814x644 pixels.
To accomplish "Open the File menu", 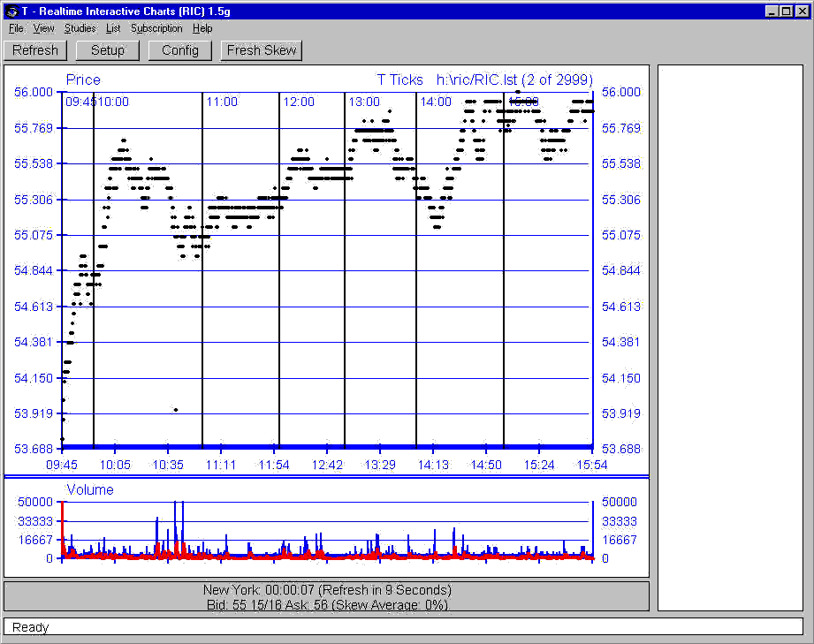I will click(x=16, y=28).
